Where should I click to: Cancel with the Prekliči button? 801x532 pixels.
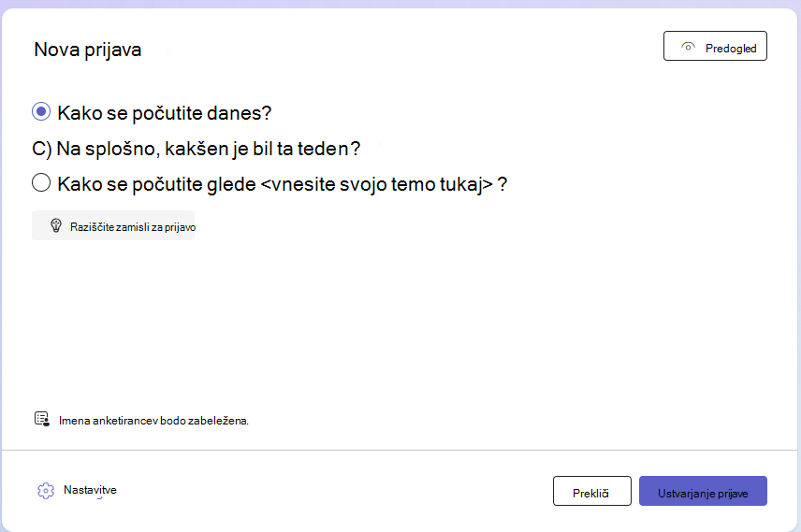point(591,491)
